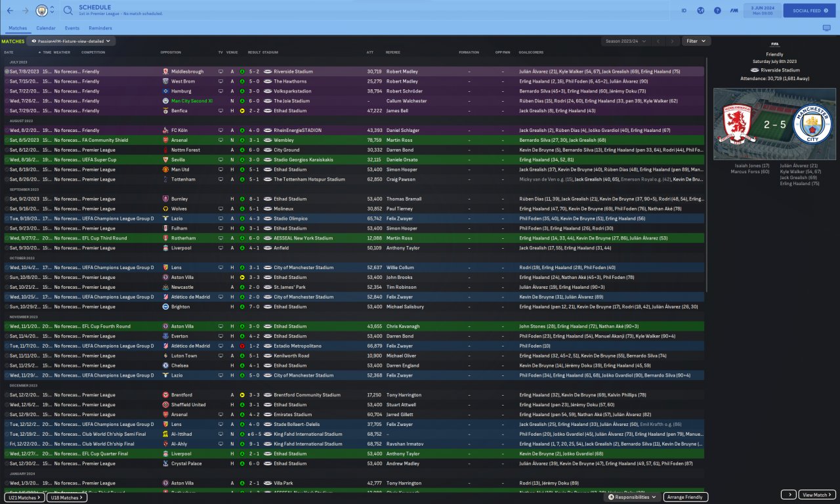Click the TV icon in Middlesbrough row

[220, 72]
